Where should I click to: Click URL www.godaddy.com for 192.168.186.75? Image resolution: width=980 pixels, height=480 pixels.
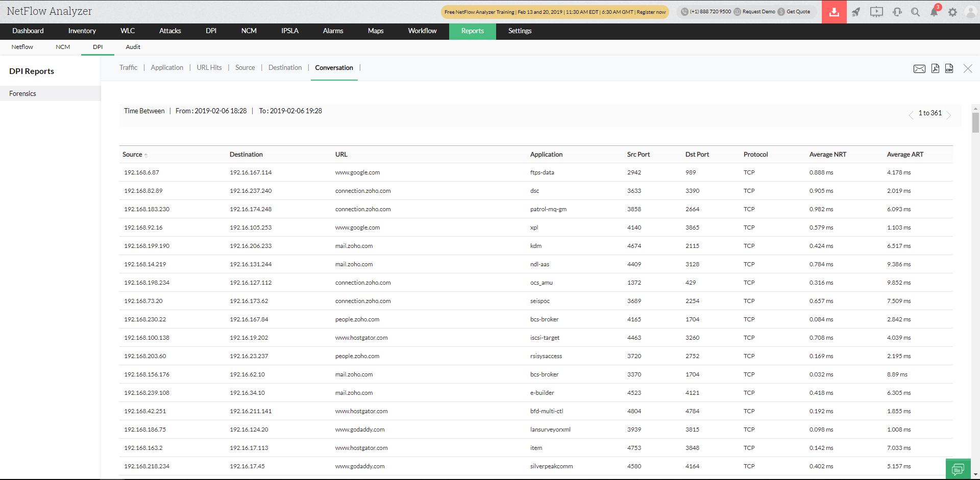point(360,430)
